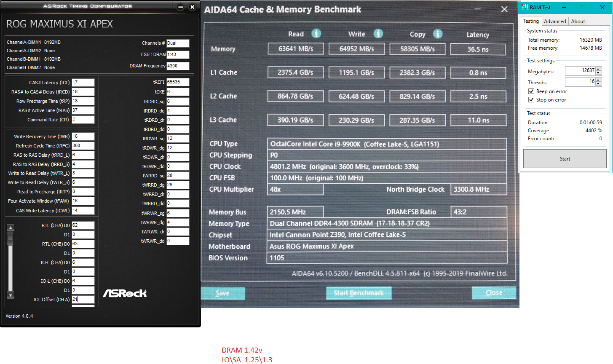
Task: Decrease Megabytes using the down stepper arrow
Action: pyautogui.click(x=598, y=73)
